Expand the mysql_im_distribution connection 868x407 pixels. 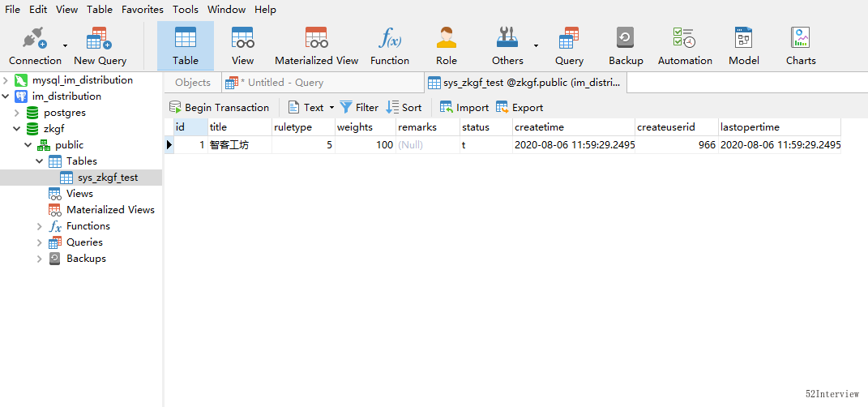point(6,80)
